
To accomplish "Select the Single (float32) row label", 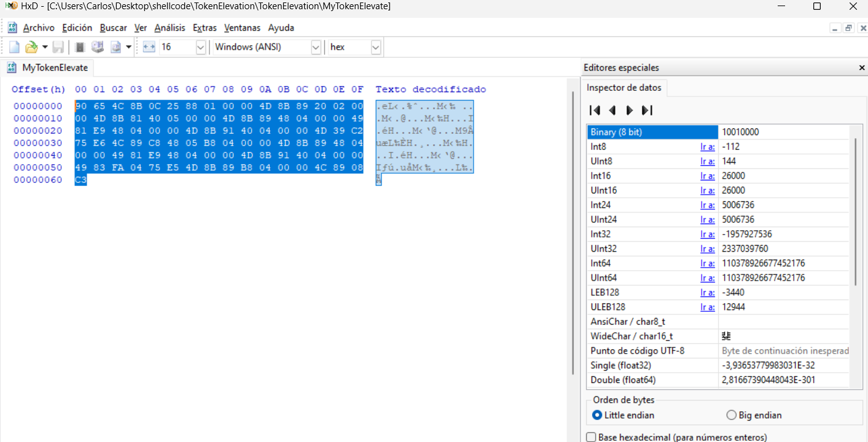I will click(x=620, y=365).
